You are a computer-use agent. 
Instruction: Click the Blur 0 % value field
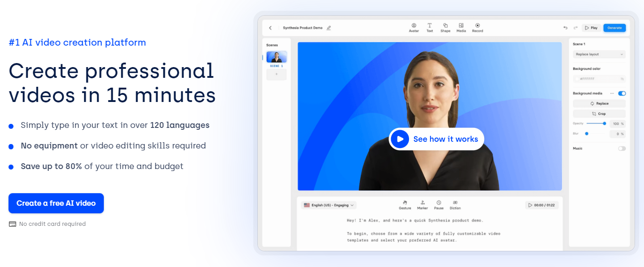click(618, 134)
